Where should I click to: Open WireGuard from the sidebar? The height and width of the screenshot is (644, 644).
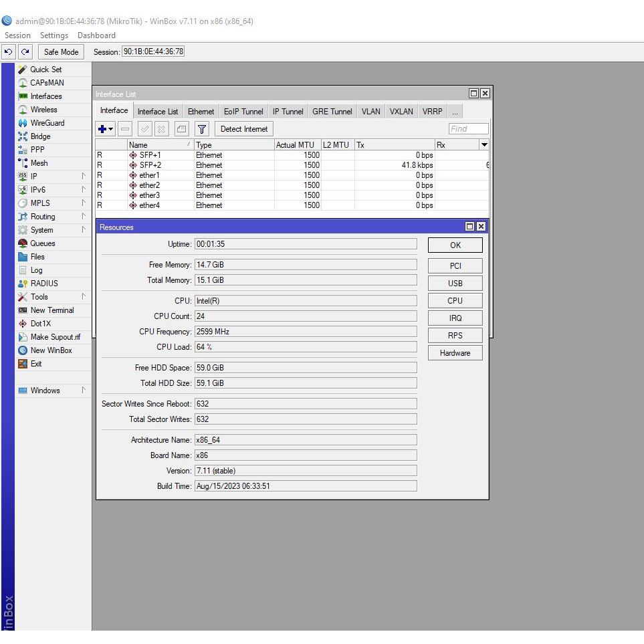(x=47, y=123)
